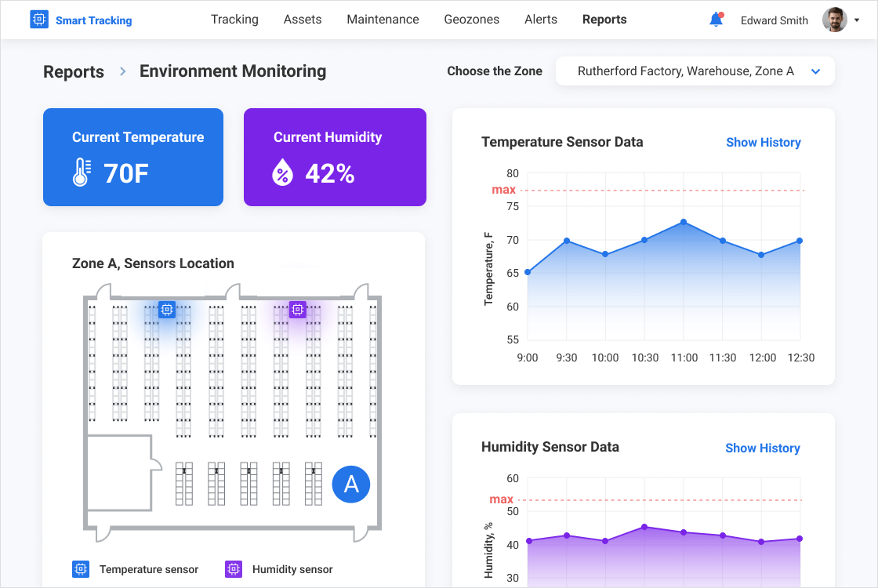The width and height of the screenshot is (878, 588).
Task: Click the zone dropdown chevron arrow
Action: [815, 71]
